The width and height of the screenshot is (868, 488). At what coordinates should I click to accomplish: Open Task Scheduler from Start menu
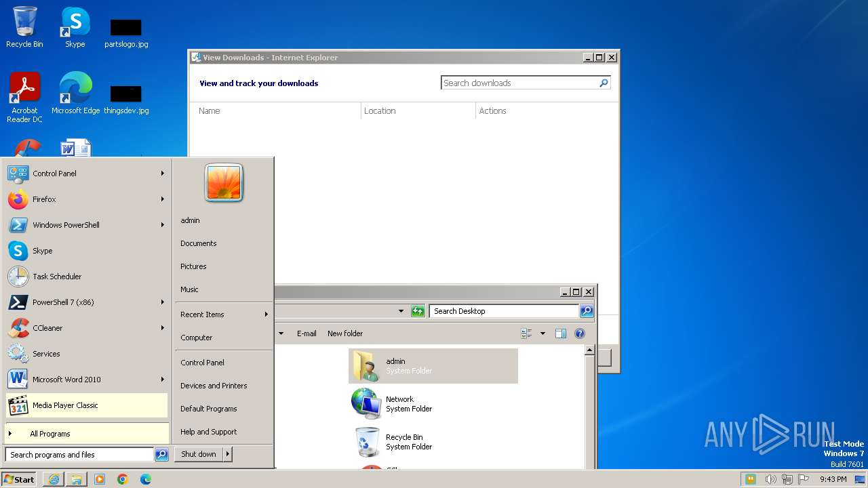(x=87, y=277)
